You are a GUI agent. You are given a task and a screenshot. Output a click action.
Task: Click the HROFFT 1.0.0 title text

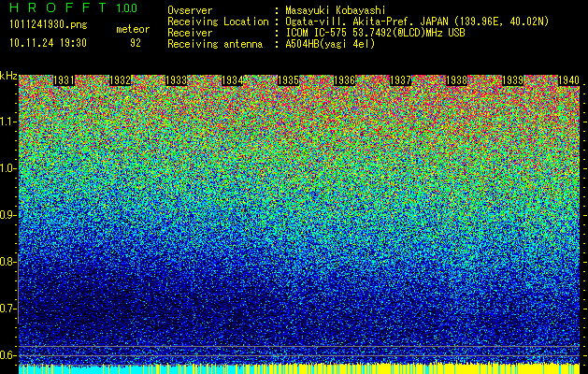pyautogui.click(x=74, y=7)
